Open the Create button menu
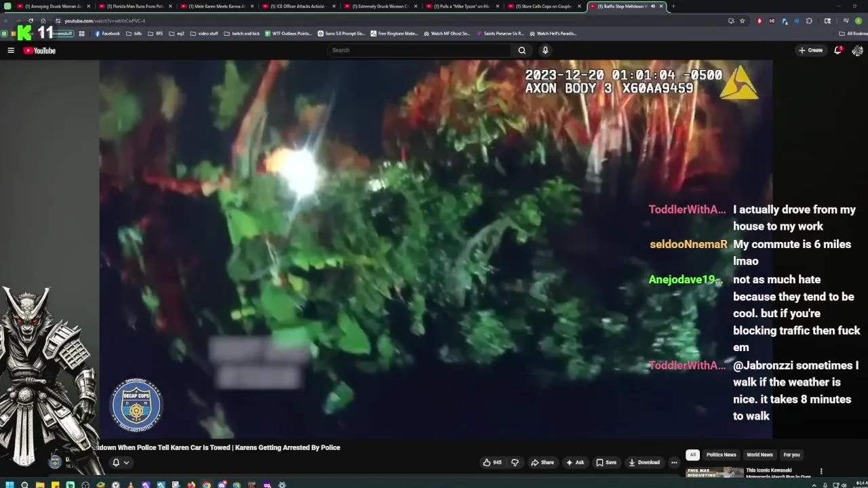868x488 pixels. [810, 50]
